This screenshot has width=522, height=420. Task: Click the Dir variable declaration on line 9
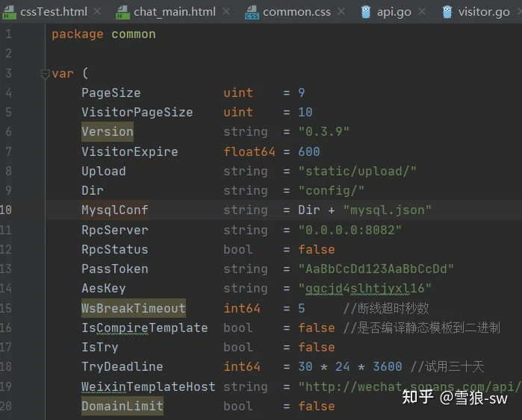[92, 190]
